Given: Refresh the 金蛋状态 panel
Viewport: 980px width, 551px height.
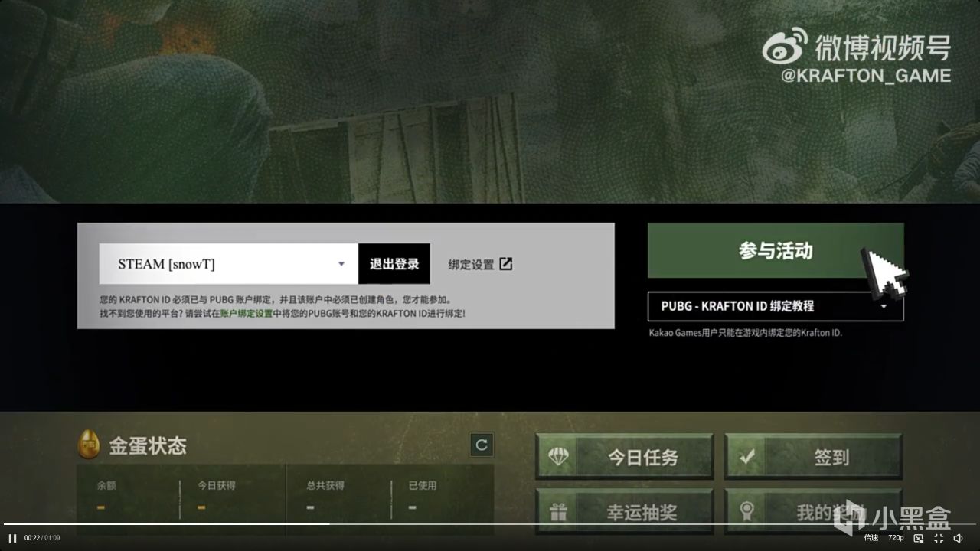Looking at the screenshot, I should (x=482, y=445).
